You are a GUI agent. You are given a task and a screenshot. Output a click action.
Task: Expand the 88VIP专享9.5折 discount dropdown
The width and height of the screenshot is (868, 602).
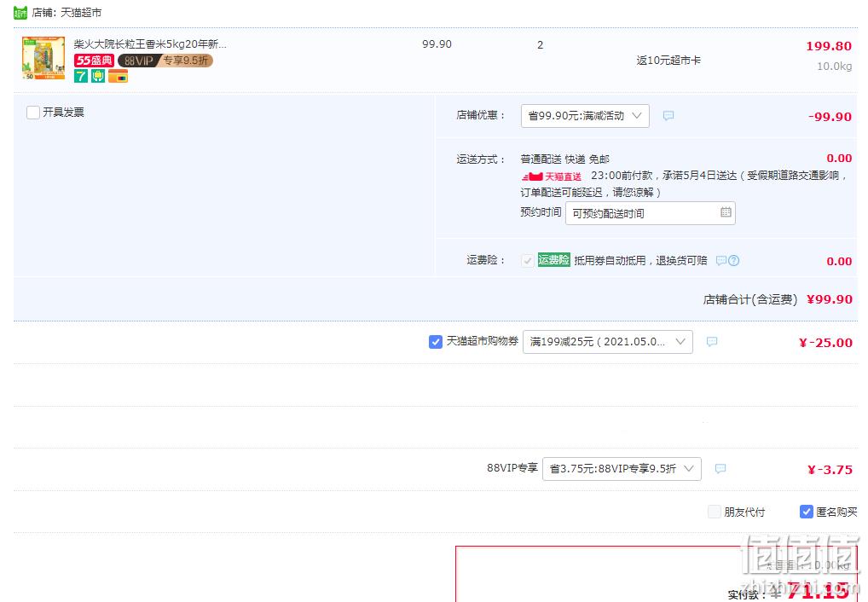(622, 468)
